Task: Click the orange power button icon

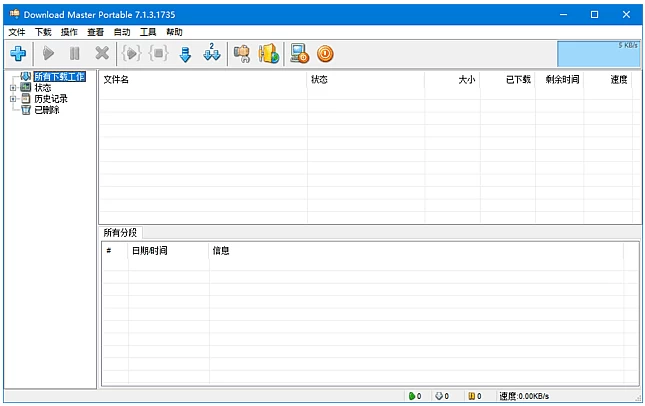Action: [x=325, y=54]
